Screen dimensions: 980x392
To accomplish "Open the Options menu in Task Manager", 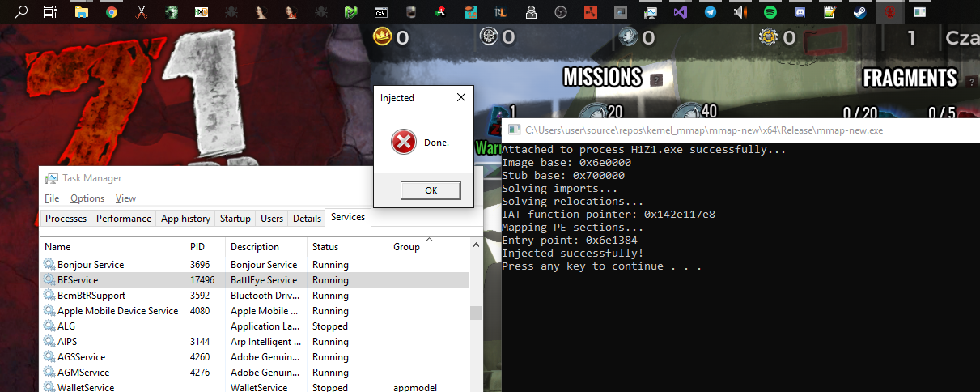I will [x=87, y=198].
